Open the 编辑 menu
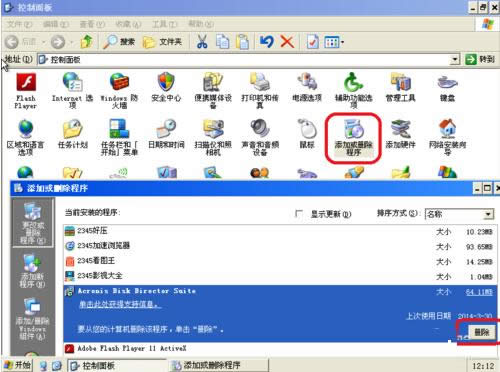 point(56,24)
